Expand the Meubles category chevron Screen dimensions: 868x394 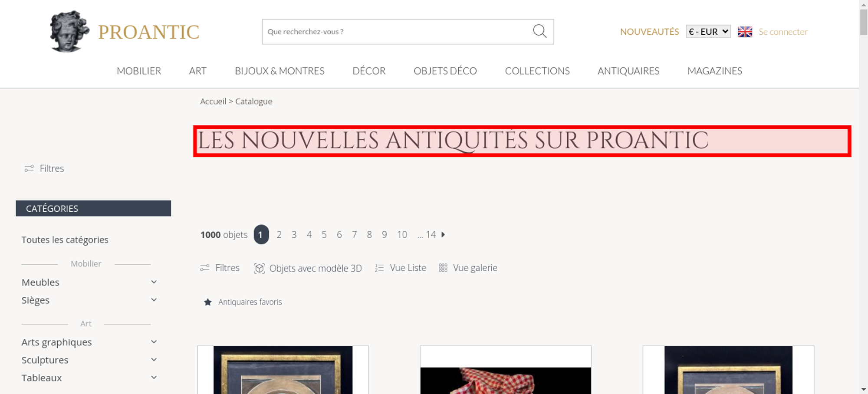tap(154, 282)
